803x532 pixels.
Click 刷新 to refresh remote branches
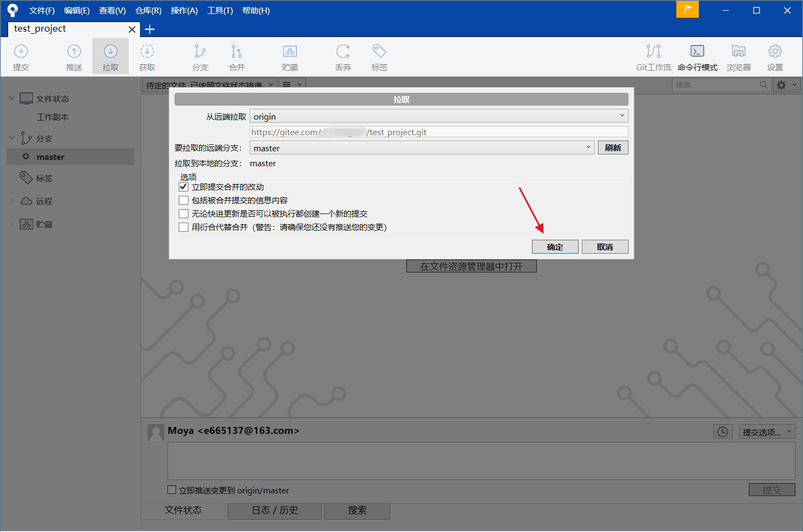(x=613, y=148)
